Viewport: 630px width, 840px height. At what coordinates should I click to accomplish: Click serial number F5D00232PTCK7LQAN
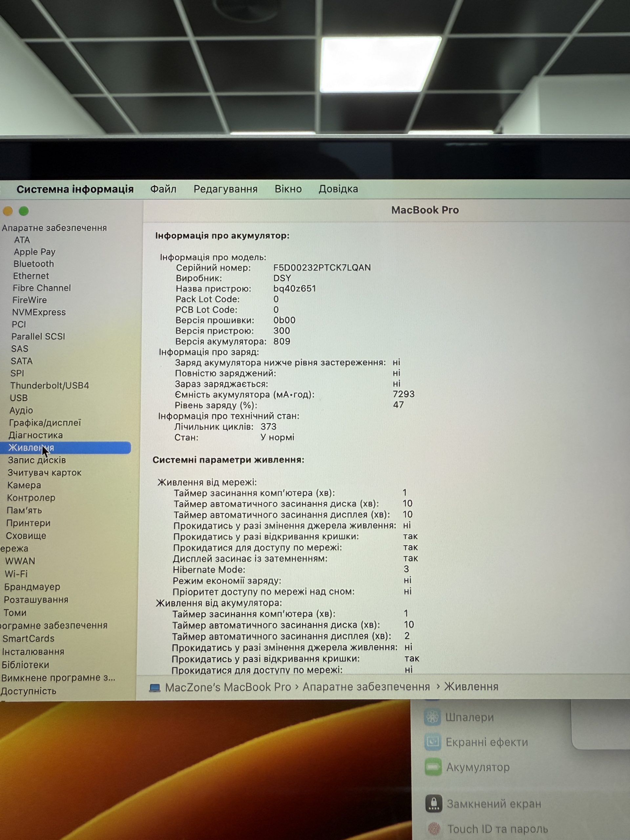(322, 267)
